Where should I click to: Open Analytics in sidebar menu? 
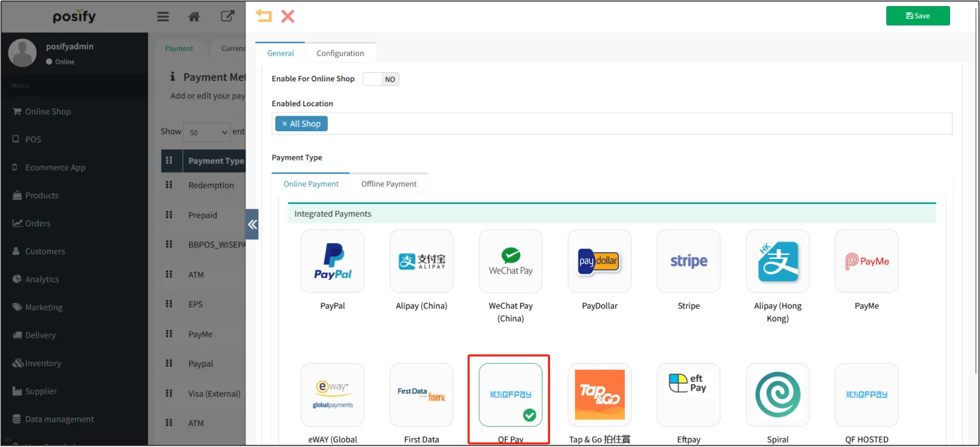tap(74, 279)
